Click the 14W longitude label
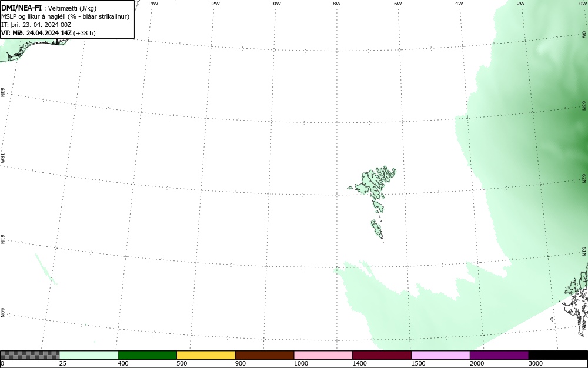The width and height of the screenshot is (588, 368). pyautogui.click(x=153, y=4)
